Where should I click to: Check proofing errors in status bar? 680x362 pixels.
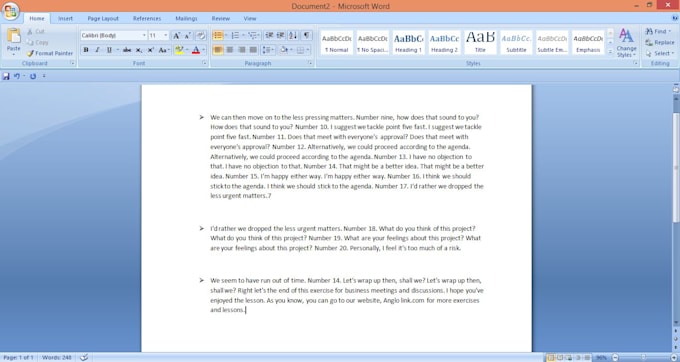85,358
